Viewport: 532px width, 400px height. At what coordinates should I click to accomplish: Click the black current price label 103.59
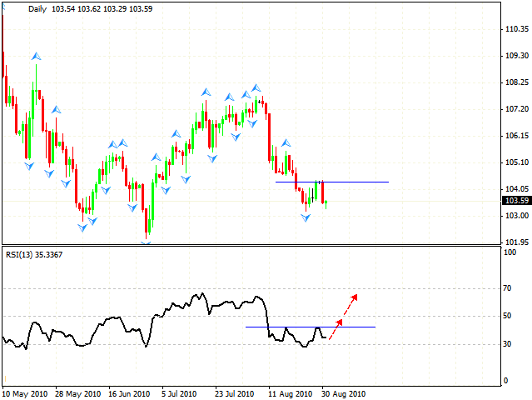click(516, 201)
